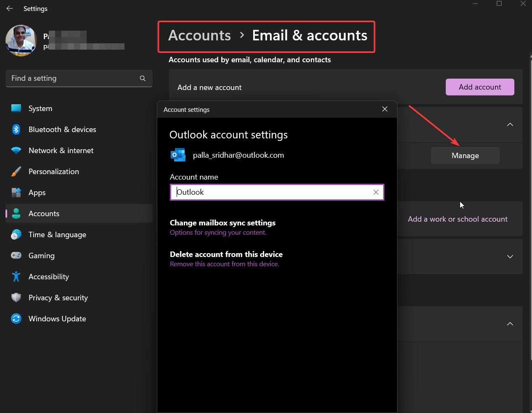Screen dimensions: 532x413
Task: Click the Network wifi icon
Action: pyautogui.click(x=16, y=151)
